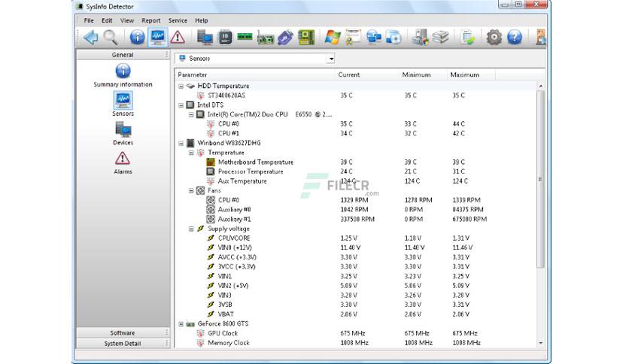Click the Back arrow toolbar icon
629x364 pixels.
[90, 38]
